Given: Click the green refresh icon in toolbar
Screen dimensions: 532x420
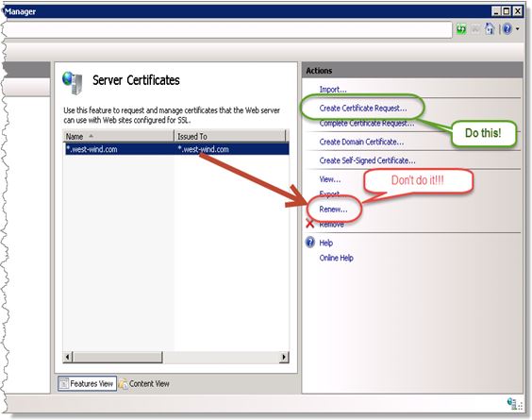Looking at the screenshot, I should click(461, 29).
